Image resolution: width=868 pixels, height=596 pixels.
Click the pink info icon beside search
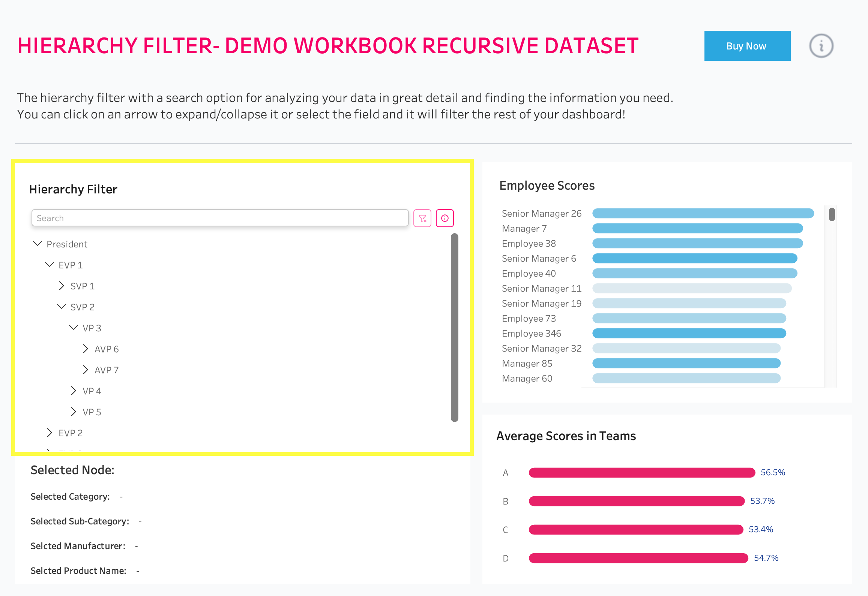[x=445, y=218]
